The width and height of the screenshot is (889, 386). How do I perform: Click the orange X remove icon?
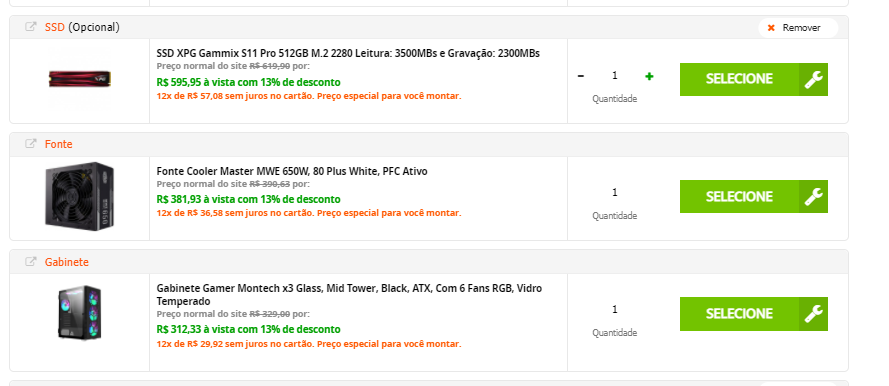click(x=771, y=28)
